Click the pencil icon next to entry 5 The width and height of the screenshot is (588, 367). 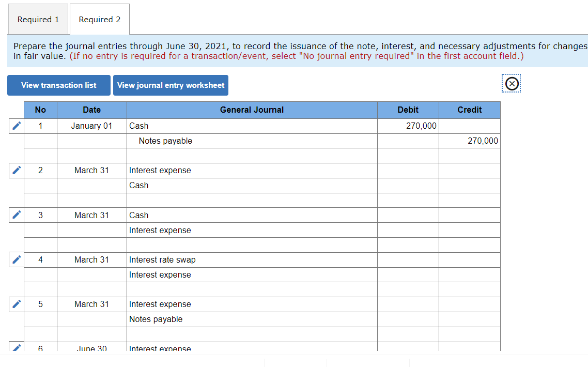(x=16, y=304)
